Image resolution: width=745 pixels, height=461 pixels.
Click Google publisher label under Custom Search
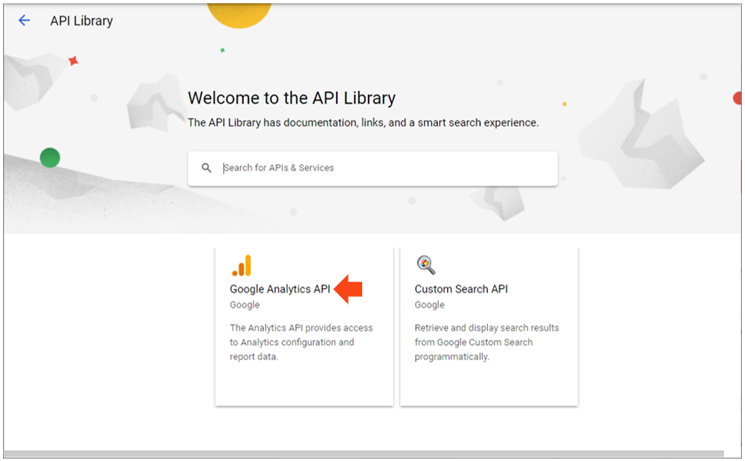pyautogui.click(x=430, y=305)
